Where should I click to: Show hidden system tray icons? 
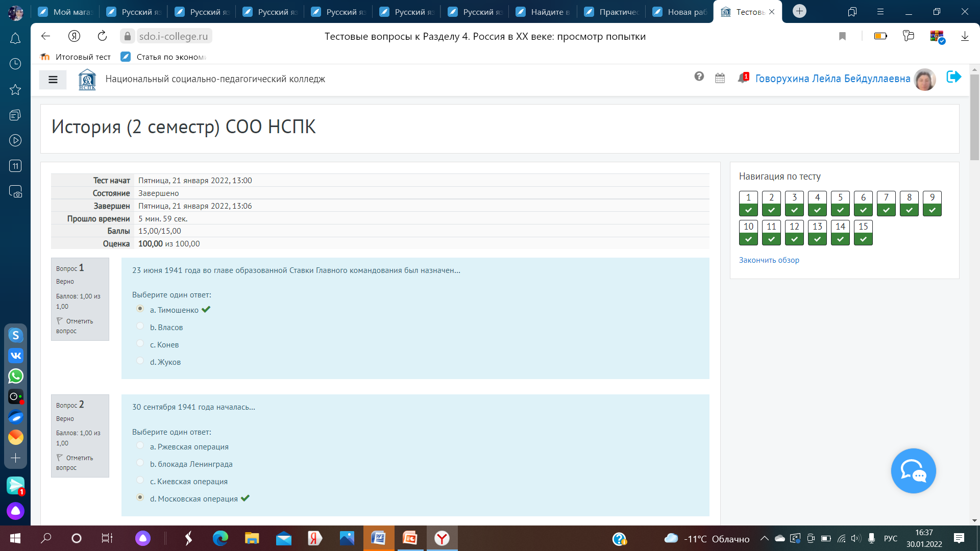pyautogui.click(x=764, y=538)
